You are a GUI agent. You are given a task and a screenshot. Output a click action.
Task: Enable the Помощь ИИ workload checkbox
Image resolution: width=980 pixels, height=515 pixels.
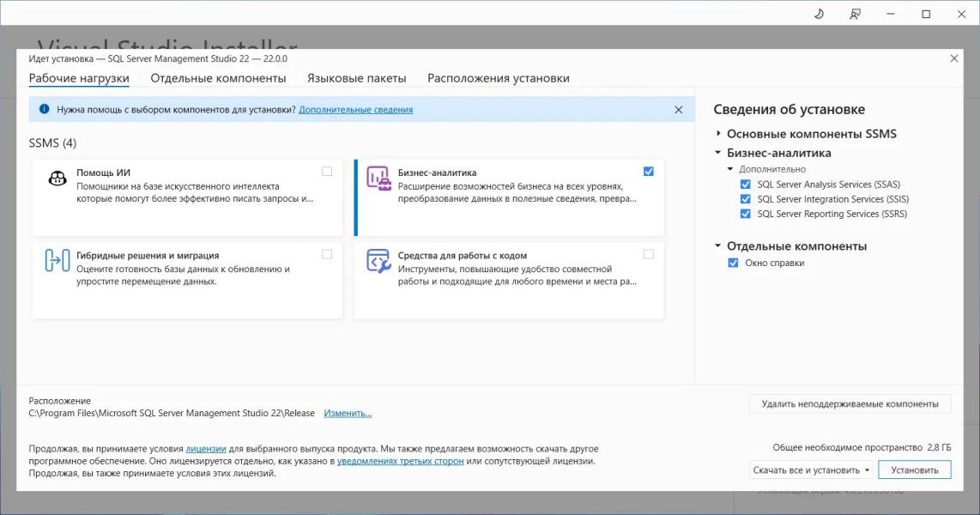point(327,172)
